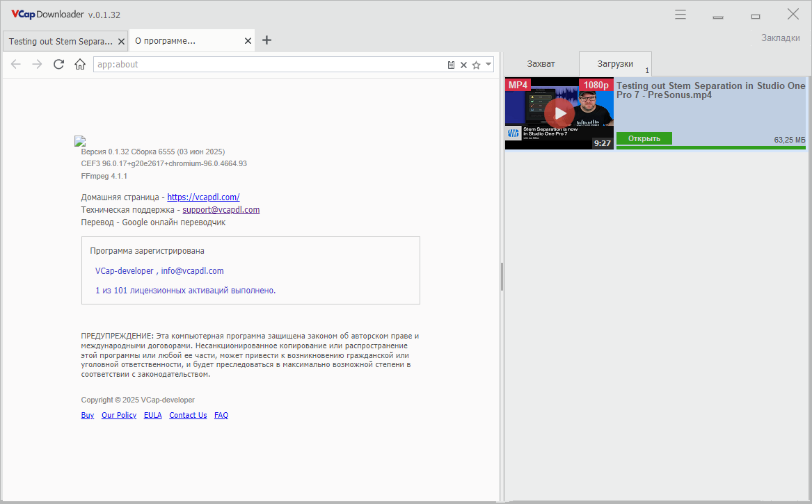Focus the app:about address field
812x504 pixels.
(x=269, y=64)
